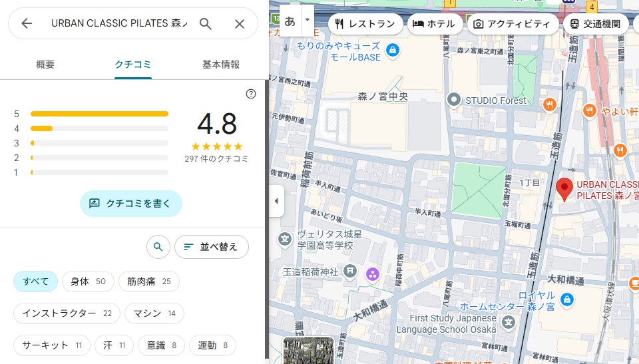Click the back arrow in search box
The image size is (639, 364).
(27, 24)
